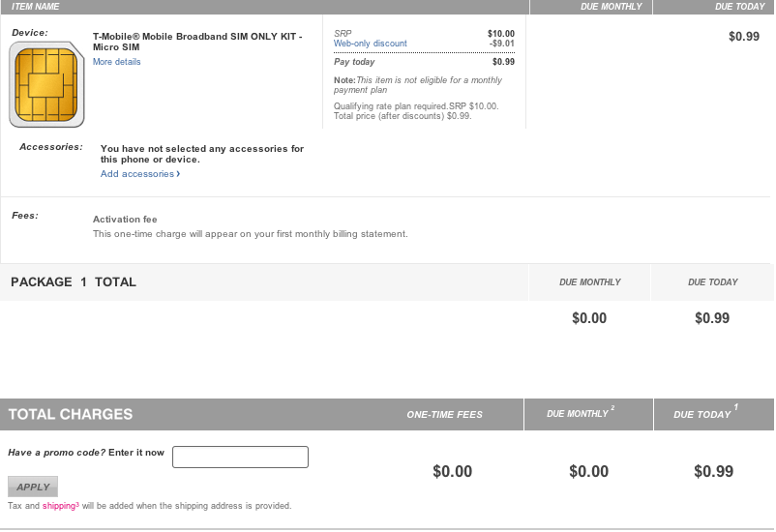The height and width of the screenshot is (532, 776).
Task: Click the Web-only discount link
Action: pos(371,44)
